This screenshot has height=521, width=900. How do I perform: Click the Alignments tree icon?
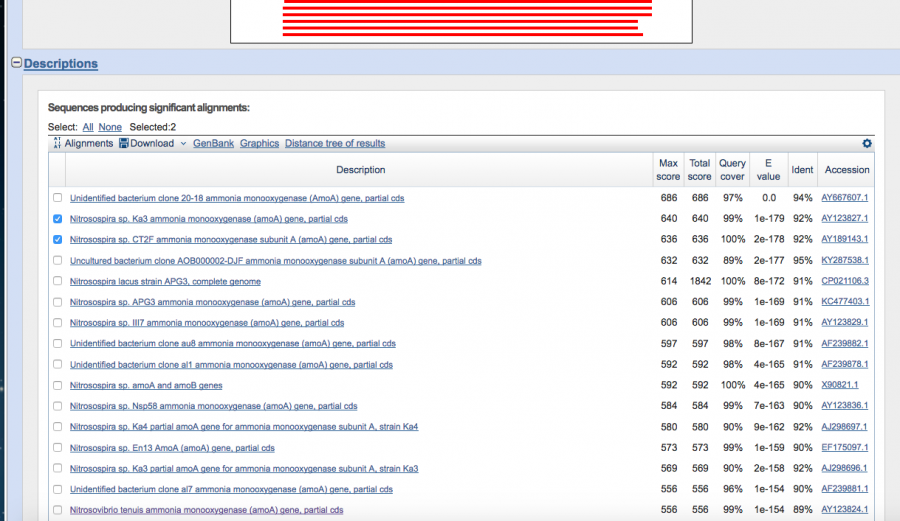point(57,143)
